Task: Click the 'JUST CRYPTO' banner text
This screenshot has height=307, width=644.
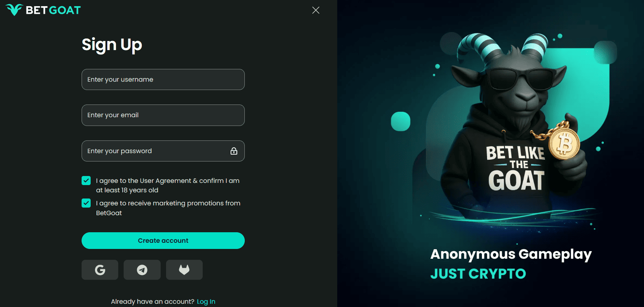Action: (478, 274)
